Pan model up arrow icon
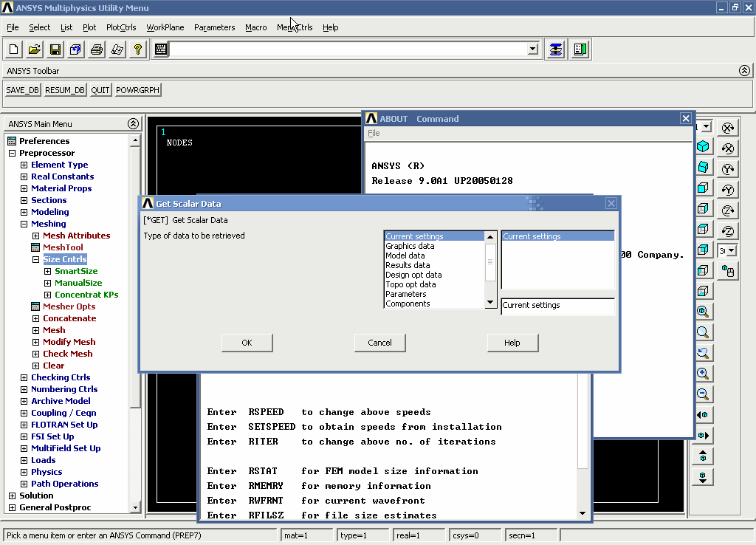Image resolution: width=756 pixels, height=545 pixels. [703, 456]
